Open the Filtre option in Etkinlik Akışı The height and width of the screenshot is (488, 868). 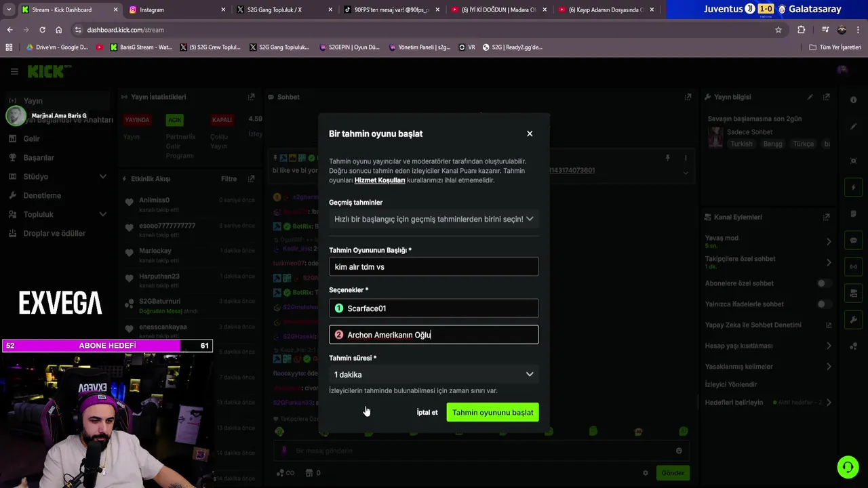pyautogui.click(x=229, y=179)
